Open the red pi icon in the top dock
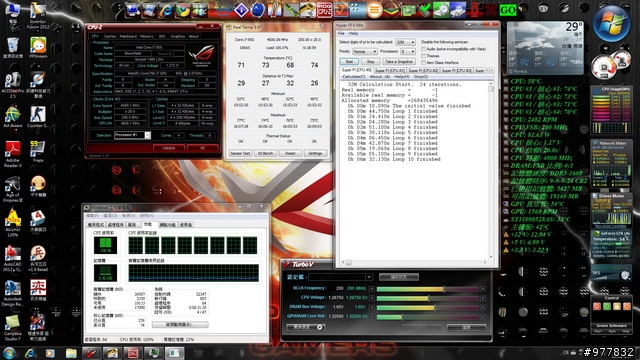The image size is (640, 360). [491, 10]
